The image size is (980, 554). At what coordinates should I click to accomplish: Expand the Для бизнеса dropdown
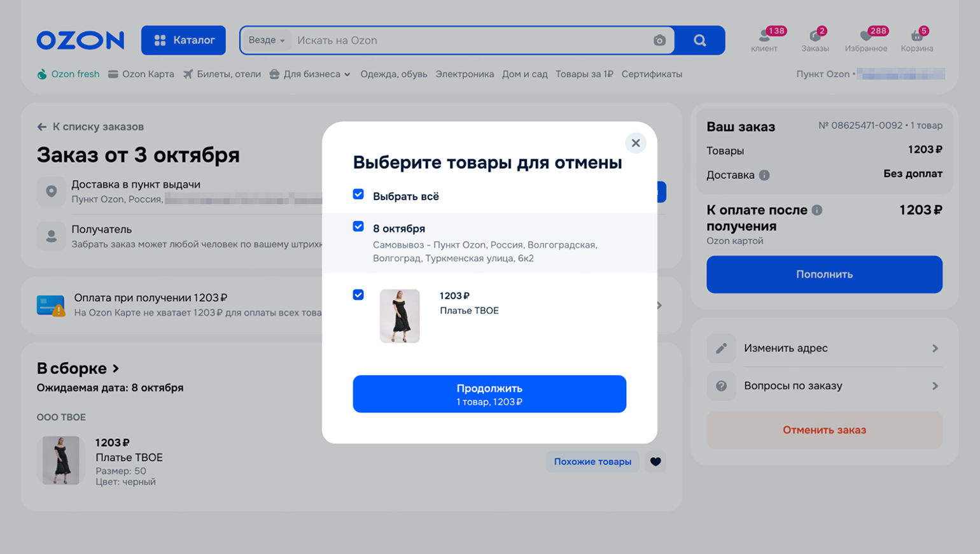pos(310,74)
